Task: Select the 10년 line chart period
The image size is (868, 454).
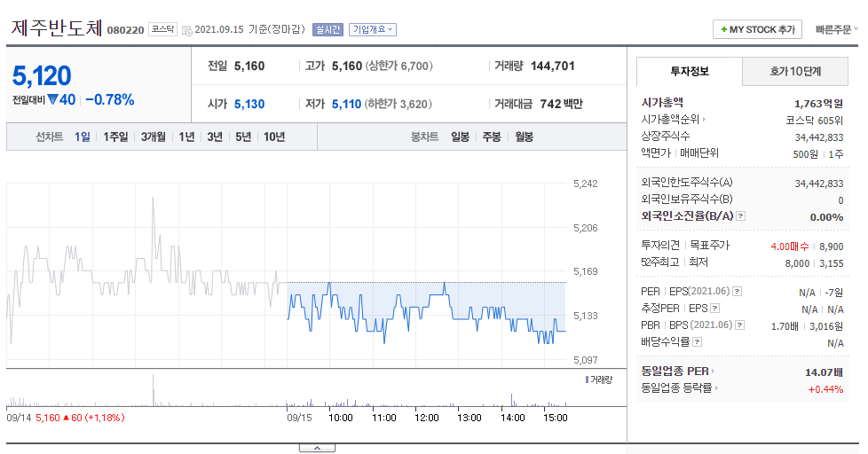Action: (x=274, y=137)
